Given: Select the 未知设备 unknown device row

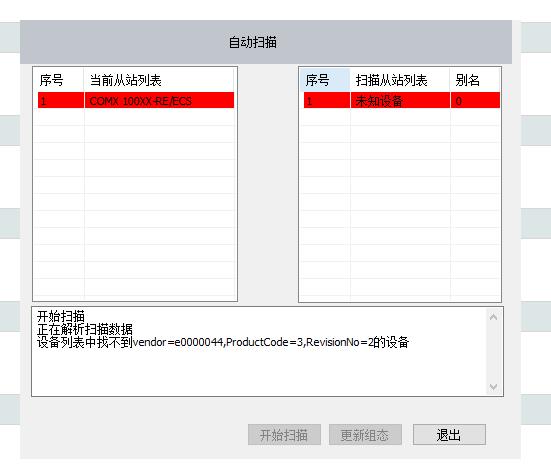Looking at the screenshot, I should coord(402,100).
